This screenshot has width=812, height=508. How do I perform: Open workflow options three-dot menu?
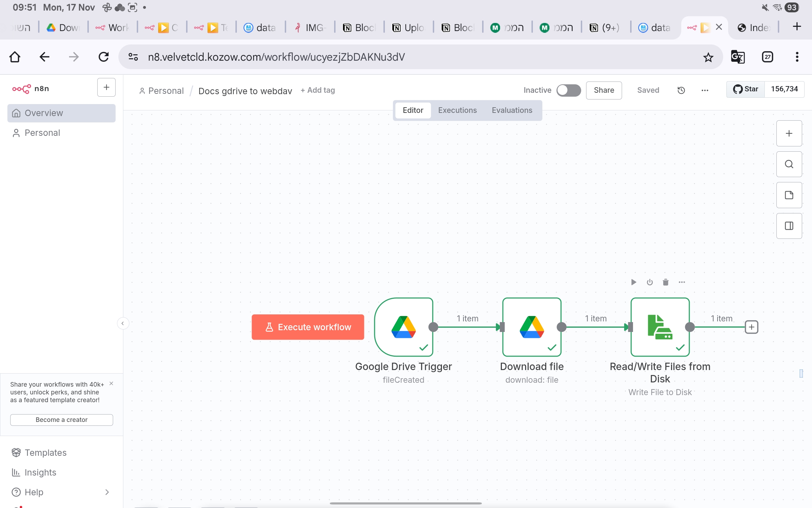click(x=705, y=90)
